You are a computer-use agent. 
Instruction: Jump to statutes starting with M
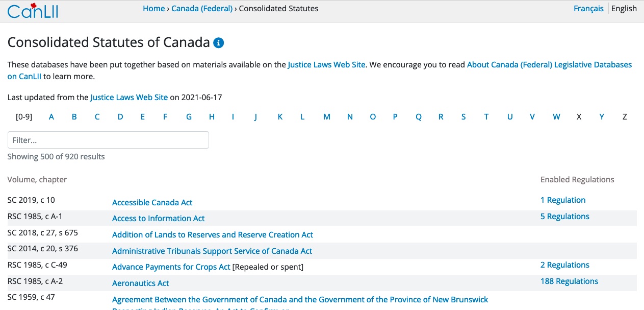pos(327,117)
